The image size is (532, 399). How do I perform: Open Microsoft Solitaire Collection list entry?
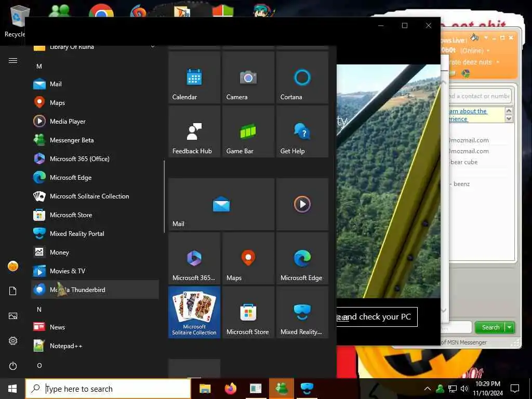coord(95,196)
